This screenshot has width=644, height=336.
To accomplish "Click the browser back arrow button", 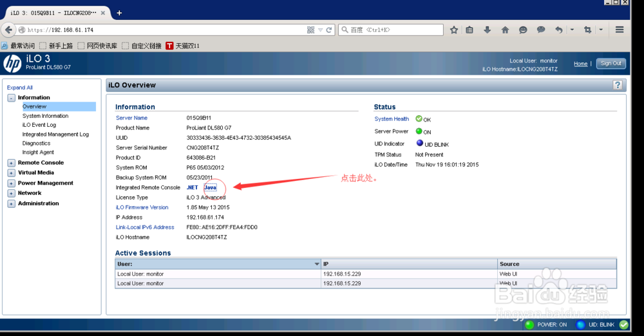I will pyautogui.click(x=8, y=30).
